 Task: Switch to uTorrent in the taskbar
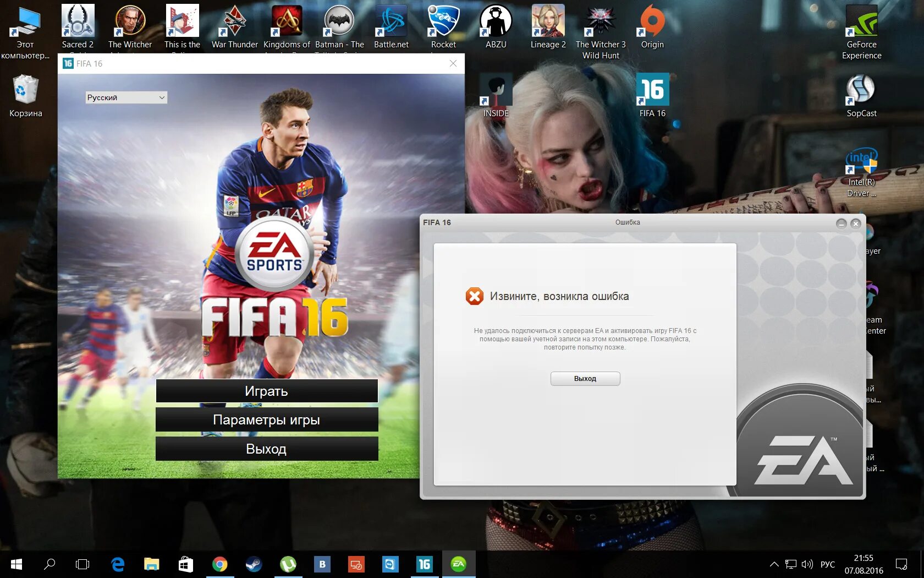click(x=288, y=564)
